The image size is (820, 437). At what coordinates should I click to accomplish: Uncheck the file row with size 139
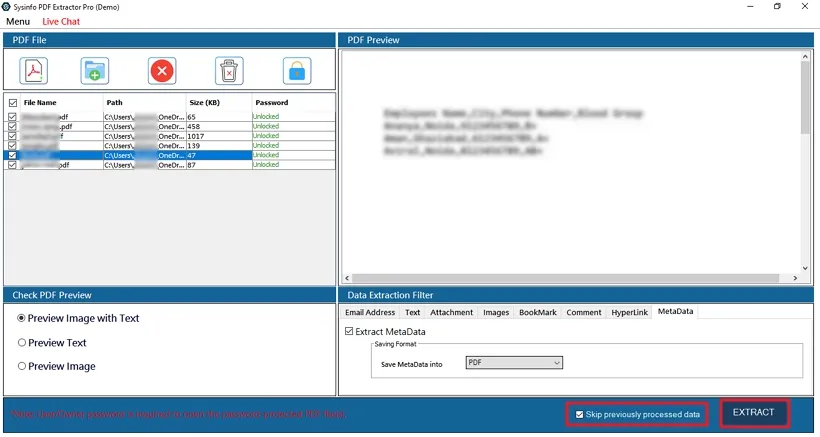coord(13,146)
